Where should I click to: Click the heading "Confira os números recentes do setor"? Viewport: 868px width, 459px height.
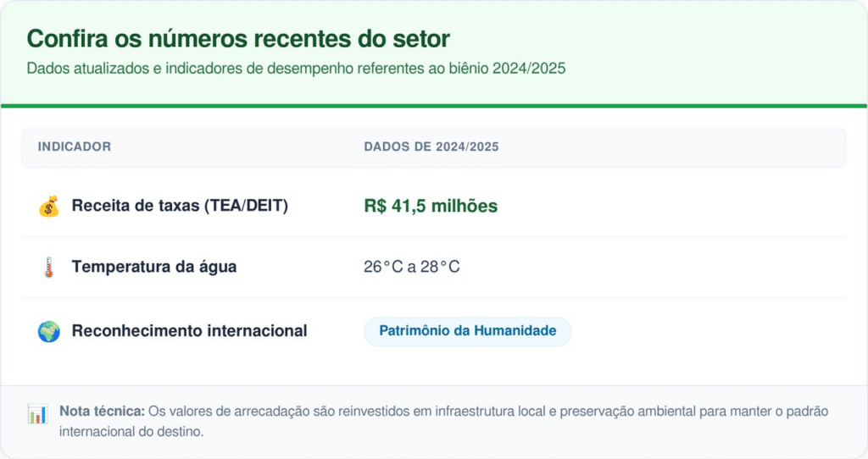coord(238,39)
